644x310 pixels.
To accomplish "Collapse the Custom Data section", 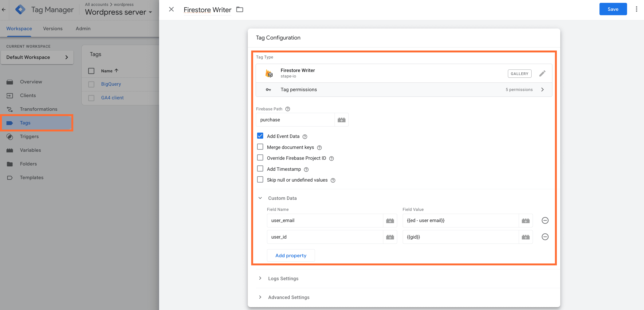I will [260, 198].
